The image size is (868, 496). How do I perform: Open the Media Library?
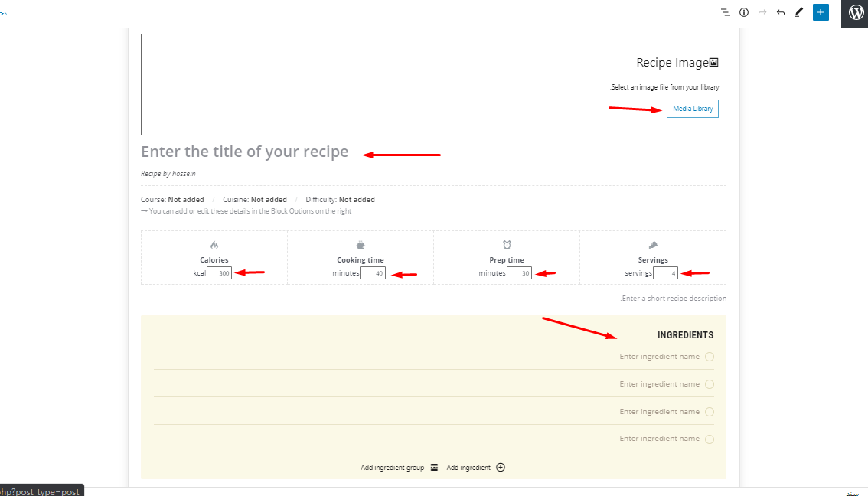pos(693,109)
